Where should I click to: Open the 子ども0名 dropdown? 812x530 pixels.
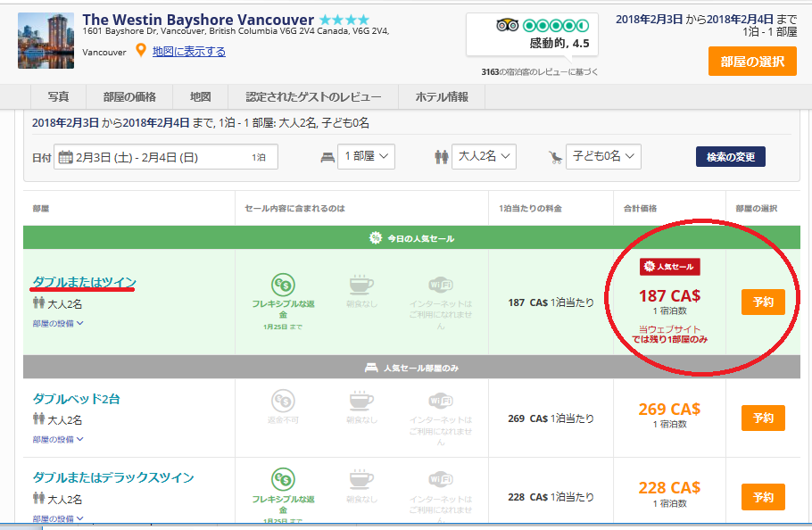604,156
